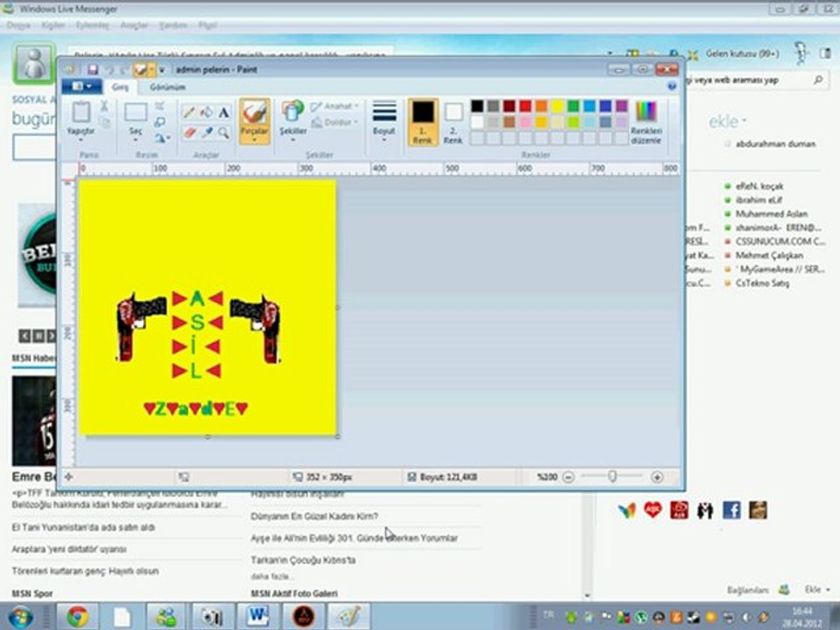This screenshot has width=840, height=630.
Task: Open the Dosya menu in Messenger
Action: pyautogui.click(x=18, y=25)
